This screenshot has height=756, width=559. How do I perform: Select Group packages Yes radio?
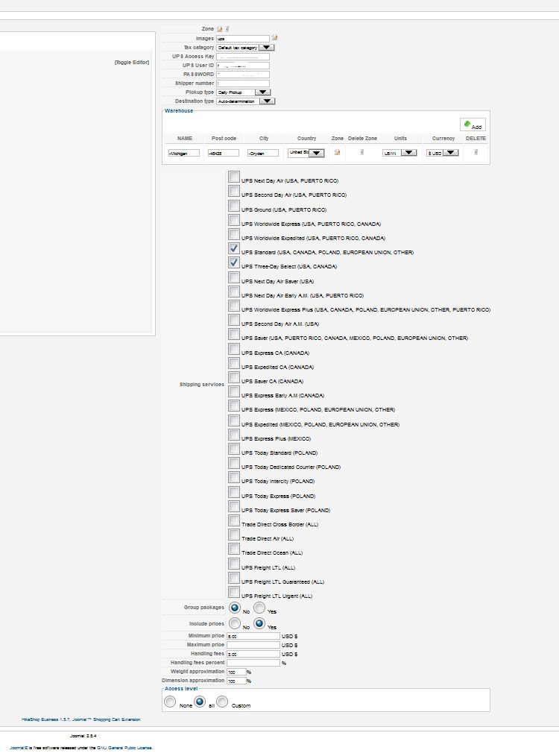(x=259, y=608)
